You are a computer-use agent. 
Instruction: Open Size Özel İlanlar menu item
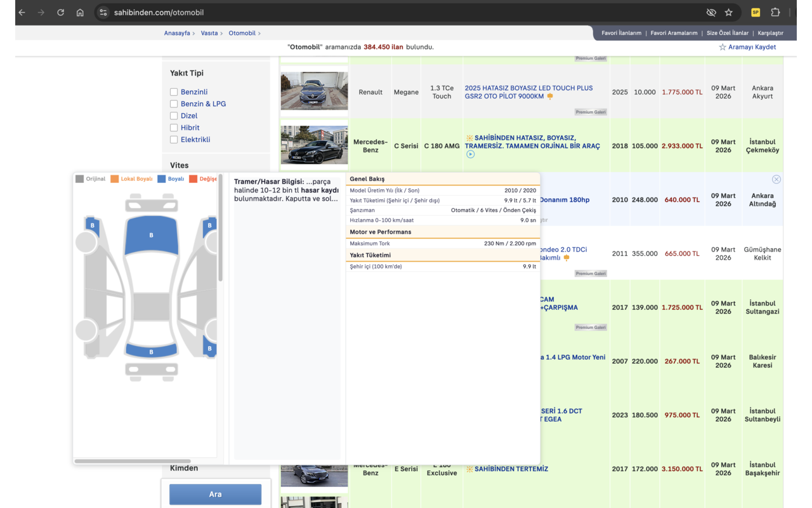pos(728,33)
